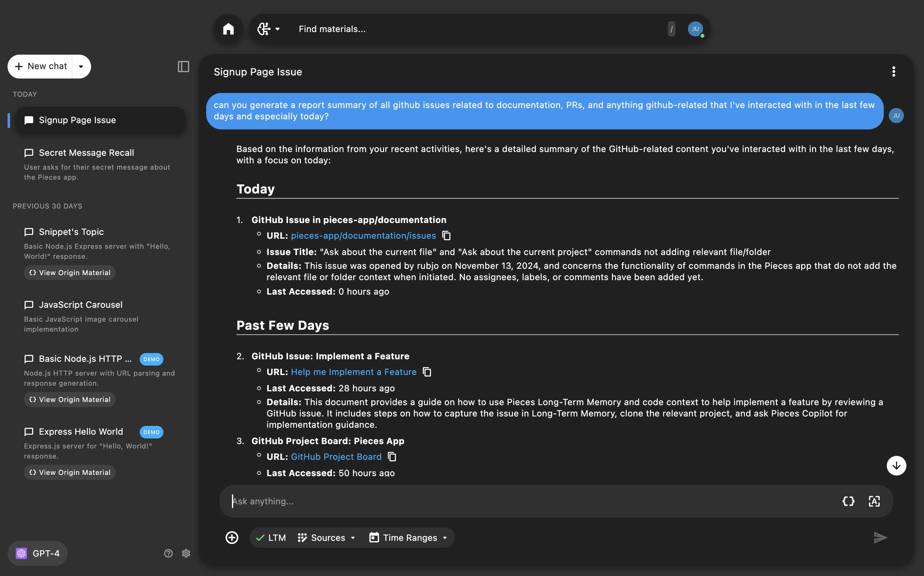The width and height of the screenshot is (924, 576).
Task: Open the chat options three-dot menu
Action: [x=894, y=72]
